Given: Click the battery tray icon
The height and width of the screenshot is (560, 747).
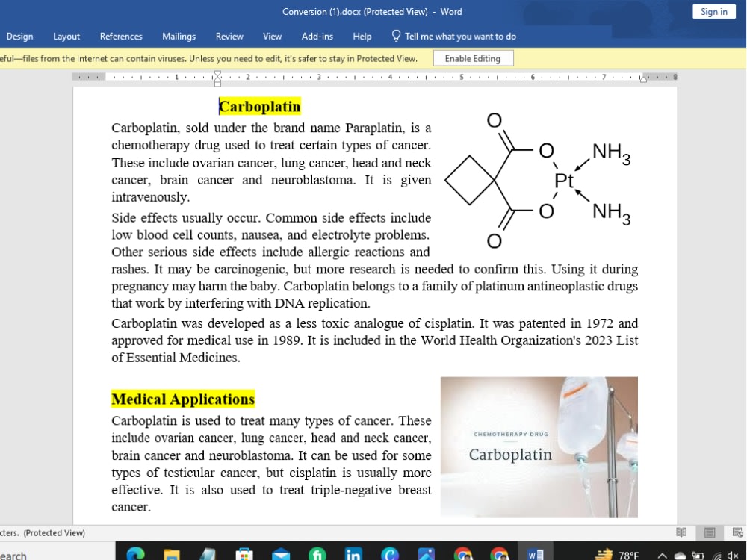Looking at the screenshot, I should (698, 556).
